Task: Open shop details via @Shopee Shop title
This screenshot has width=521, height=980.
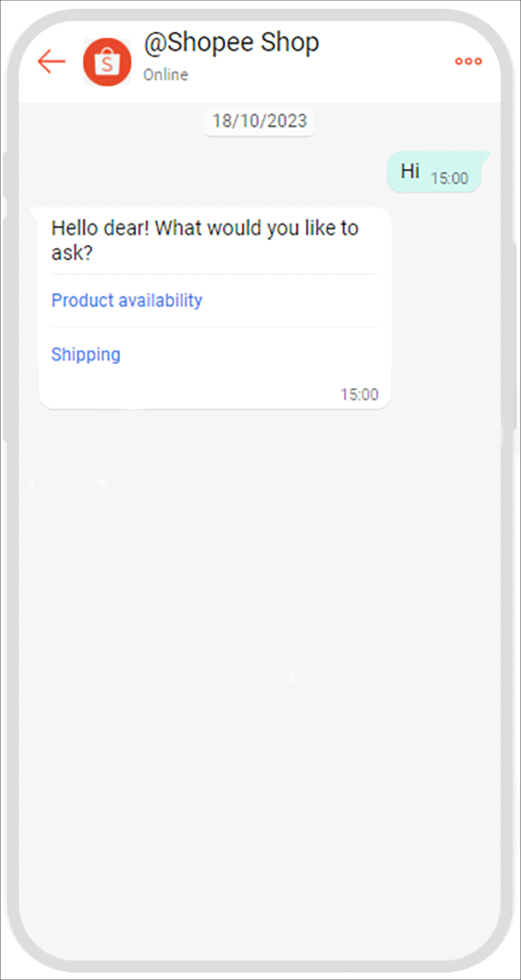Action: [x=231, y=42]
